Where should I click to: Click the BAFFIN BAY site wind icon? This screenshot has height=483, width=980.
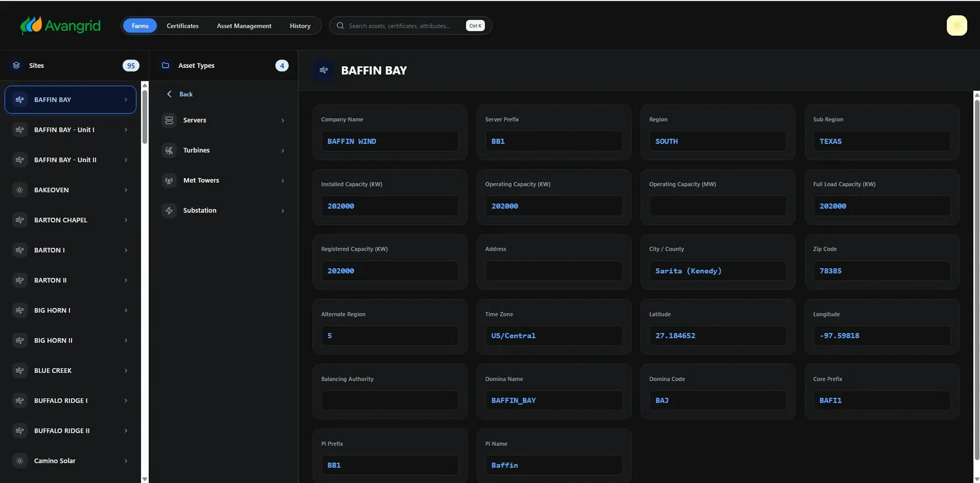(x=20, y=100)
